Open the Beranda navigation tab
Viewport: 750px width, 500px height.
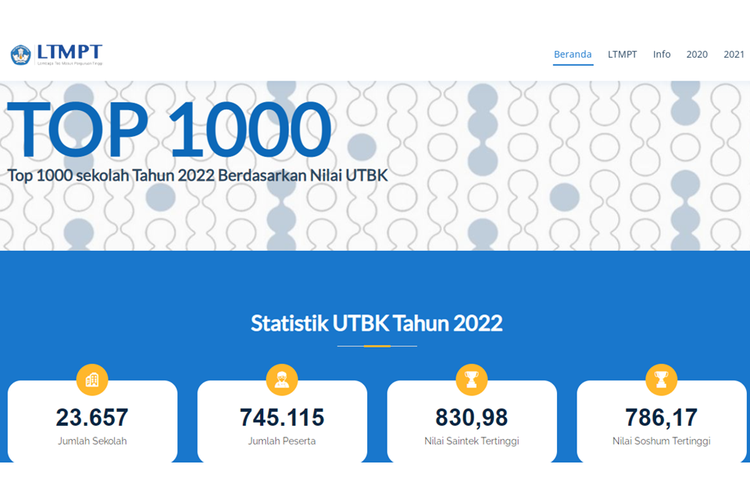[x=573, y=54]
